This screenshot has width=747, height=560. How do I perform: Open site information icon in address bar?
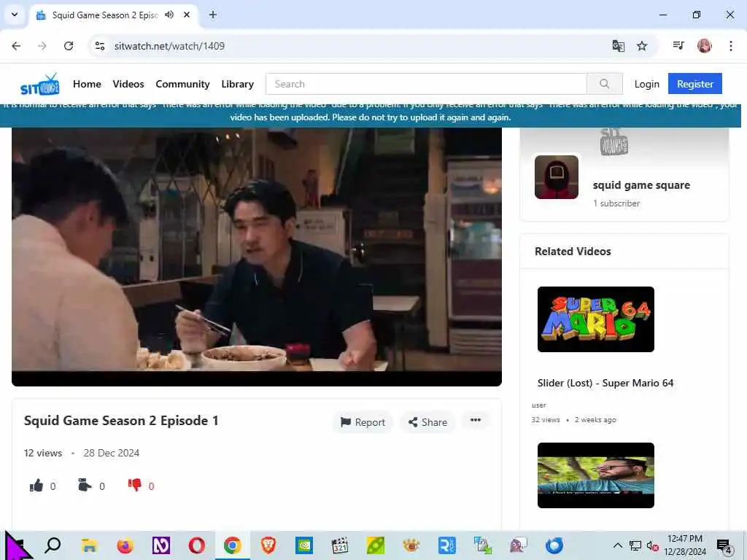tap(100, 46)
